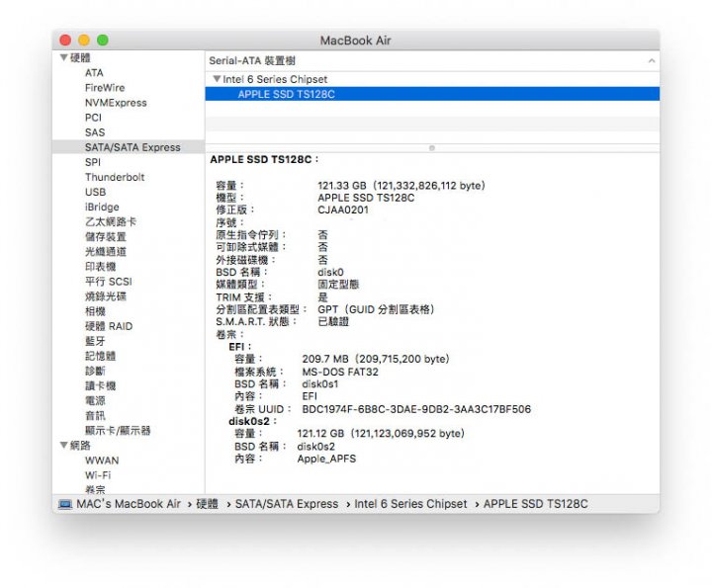Select 儲存裝置 storage entry

[x=106, y=237]
